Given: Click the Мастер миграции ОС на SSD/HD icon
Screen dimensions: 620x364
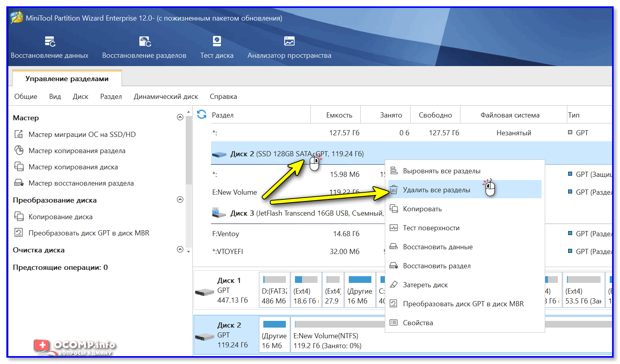Looking at the screenshot, I should [x=19, y=134].
